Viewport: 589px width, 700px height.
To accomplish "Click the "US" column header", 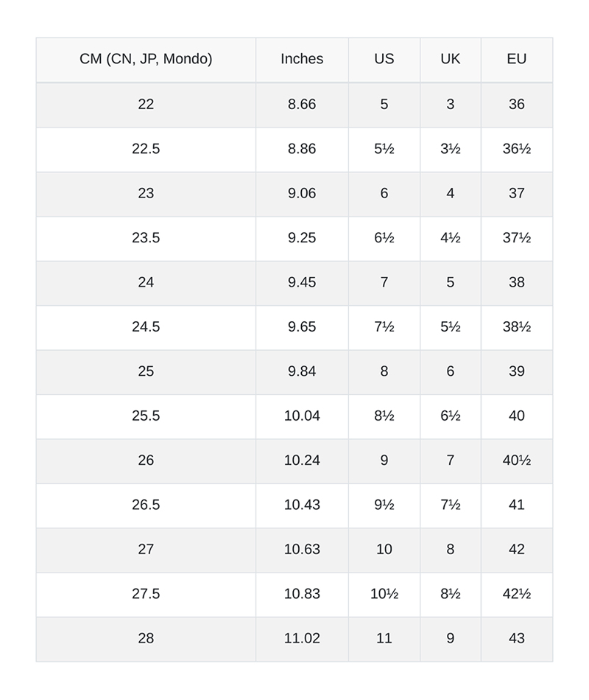I will pos(384,59).
